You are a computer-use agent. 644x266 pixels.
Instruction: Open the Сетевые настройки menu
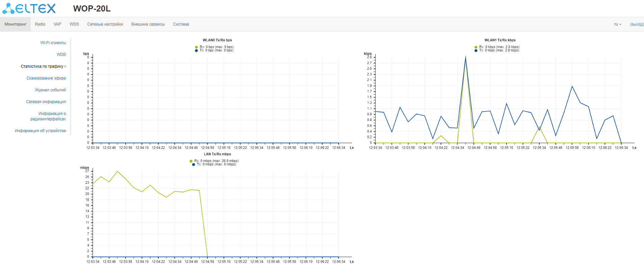pos(105,24)
